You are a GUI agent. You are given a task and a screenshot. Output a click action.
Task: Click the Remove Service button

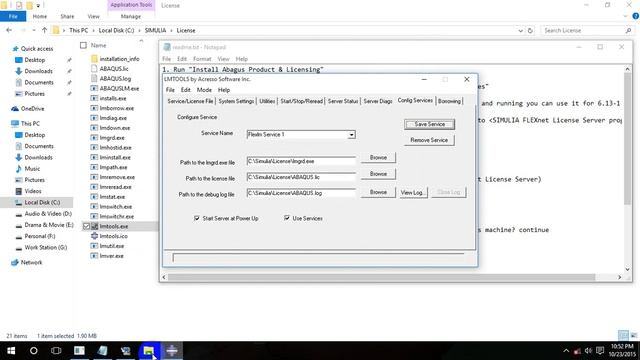[x=429, y=140]
